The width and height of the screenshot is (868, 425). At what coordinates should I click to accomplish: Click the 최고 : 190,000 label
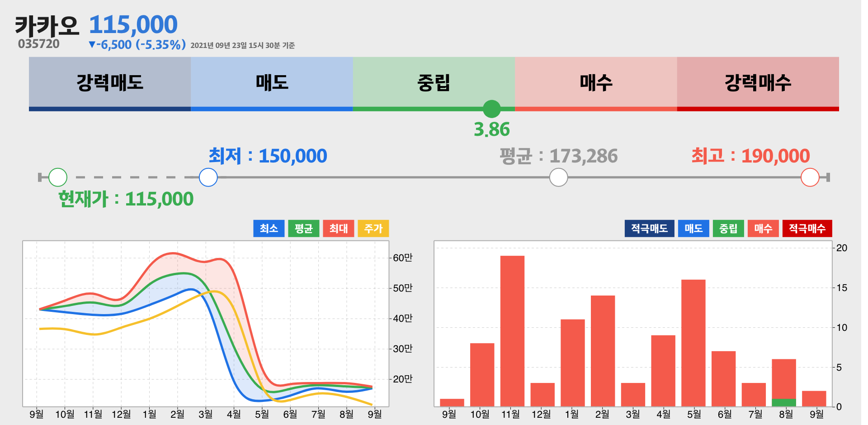pyautogui.click(x=750, y=156)
